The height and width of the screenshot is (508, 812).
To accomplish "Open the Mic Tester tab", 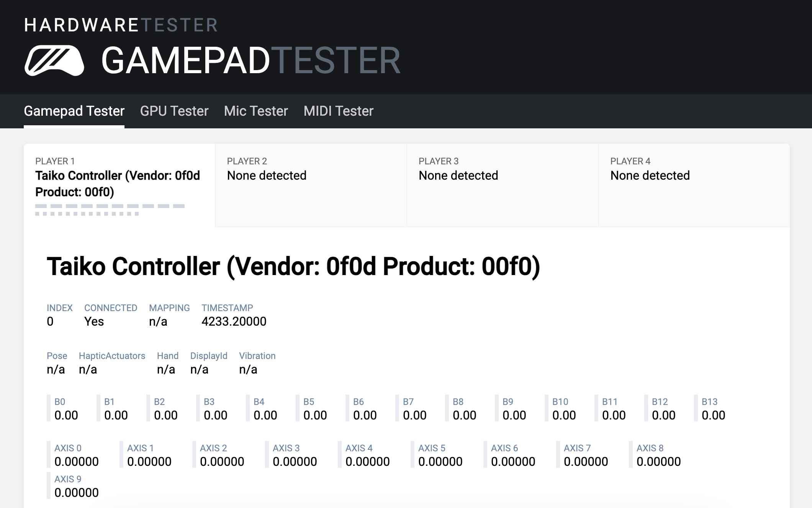I will 256,111.
